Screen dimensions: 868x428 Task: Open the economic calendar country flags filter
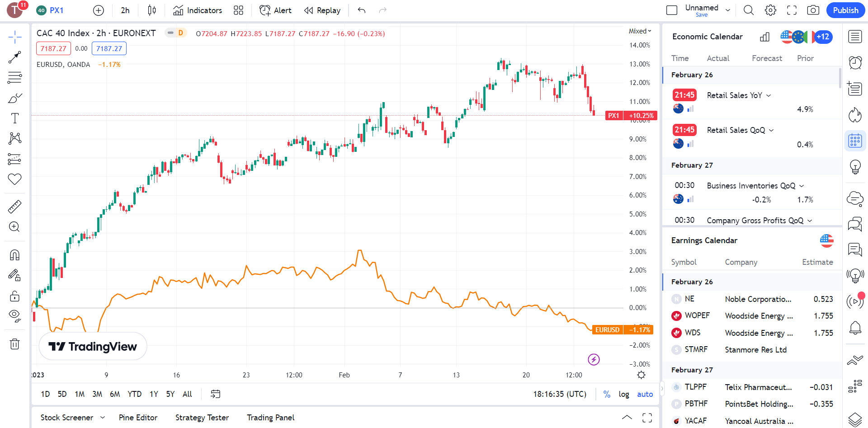point(807,37)
